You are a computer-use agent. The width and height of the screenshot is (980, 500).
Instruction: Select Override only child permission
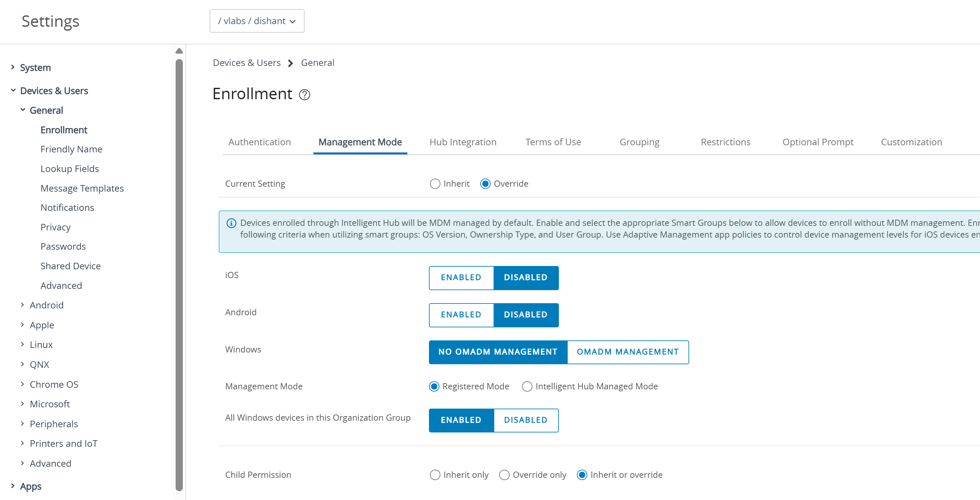504,475
